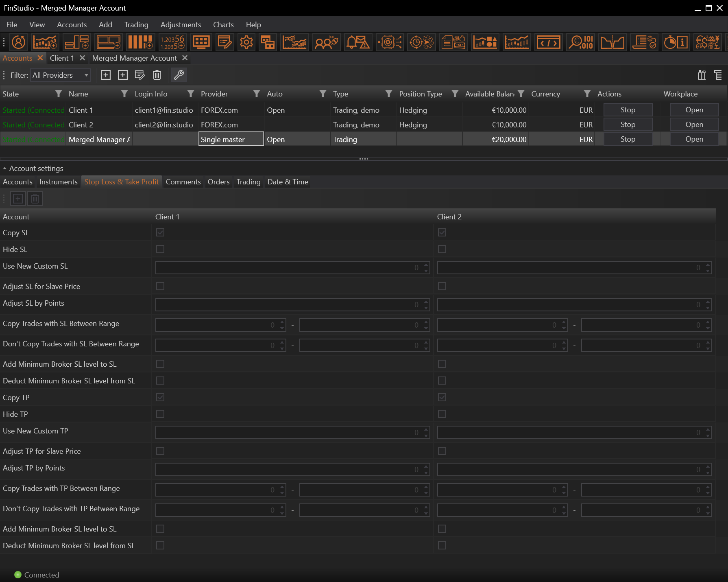Viewport: 728px width, 582px height.
Task: Click the stopwatch with info toolbar icon
Action: [x=676, y=42]
